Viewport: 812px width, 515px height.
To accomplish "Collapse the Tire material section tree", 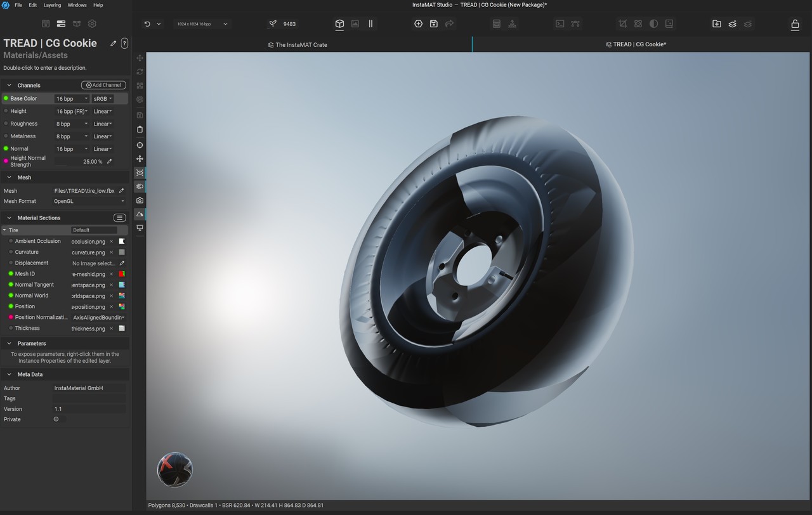I will pyautogui.click(x=4, y=230).
